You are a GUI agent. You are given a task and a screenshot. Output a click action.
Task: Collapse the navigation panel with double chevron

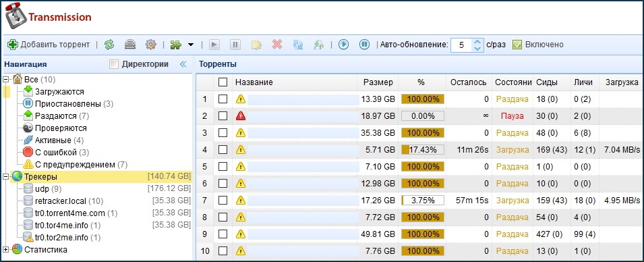pos(183,64)
